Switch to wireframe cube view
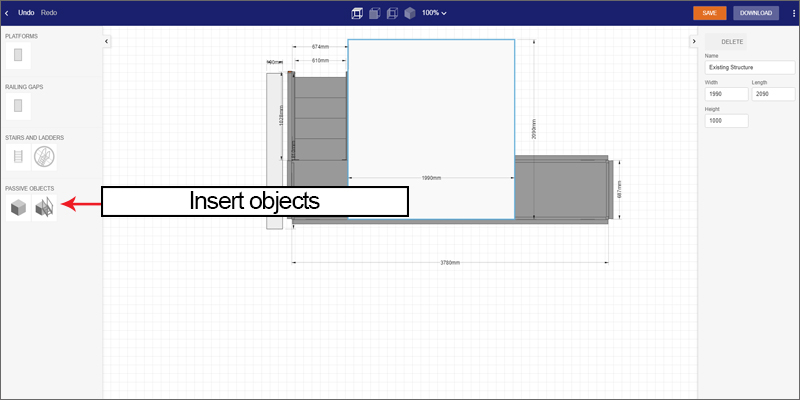The image size is (800, 400). (357, 13)
